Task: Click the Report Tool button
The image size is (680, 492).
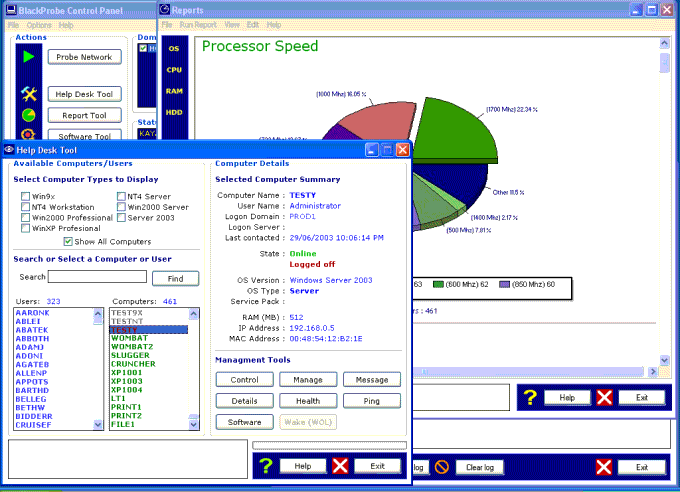Action: [84, 115]
